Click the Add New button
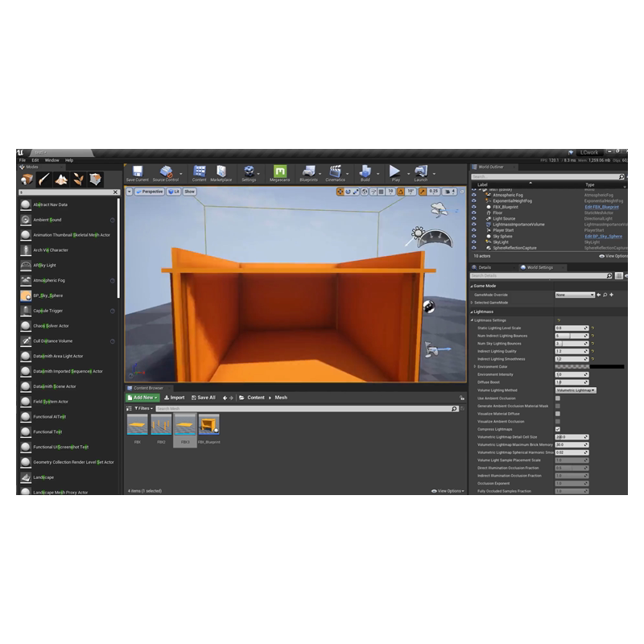The height and width of the screenshot is (644, 644). coord(142,398)
